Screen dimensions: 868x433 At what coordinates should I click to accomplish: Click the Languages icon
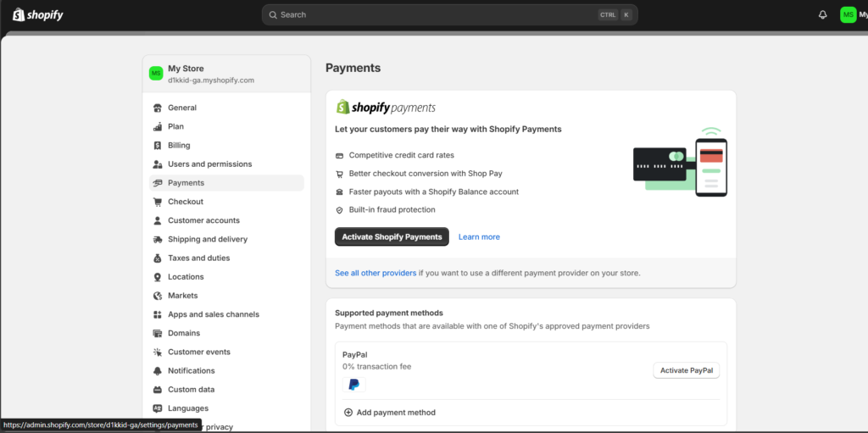157,408
